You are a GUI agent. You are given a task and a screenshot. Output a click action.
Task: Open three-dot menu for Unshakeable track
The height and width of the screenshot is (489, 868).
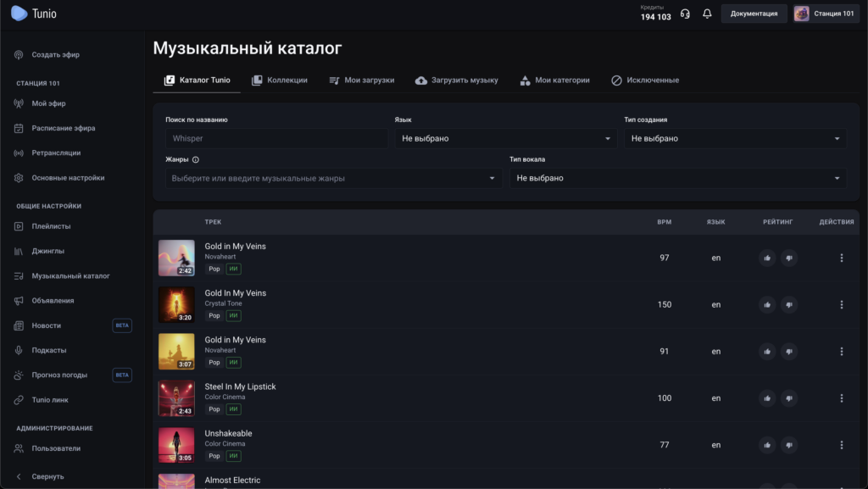[841, 445]
